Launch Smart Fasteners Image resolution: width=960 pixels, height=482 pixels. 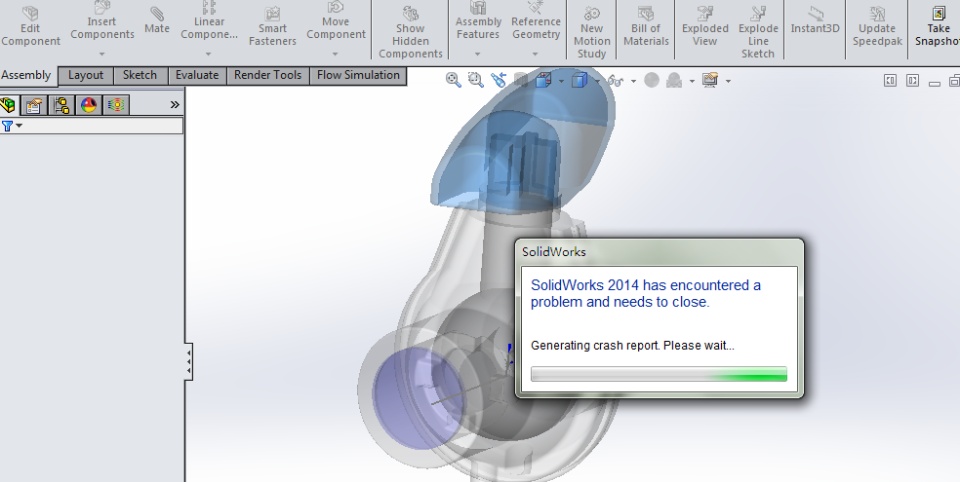click(272, 27)
